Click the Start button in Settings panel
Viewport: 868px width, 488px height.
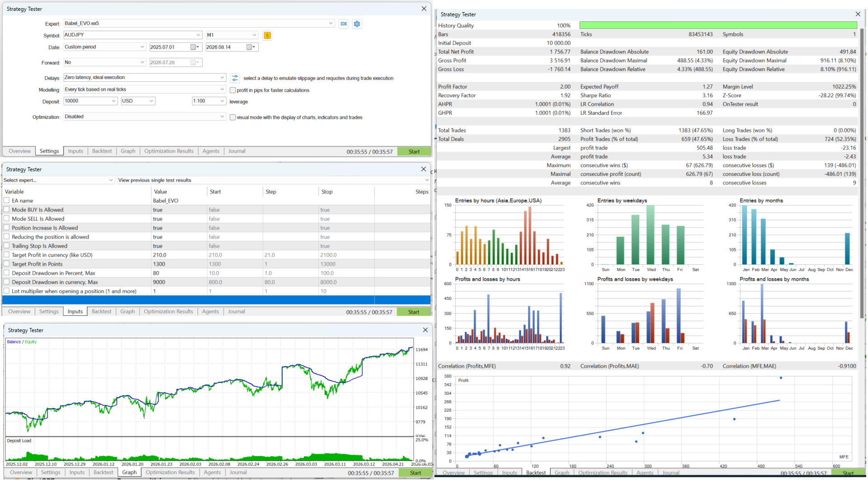(x=414, y=152)
